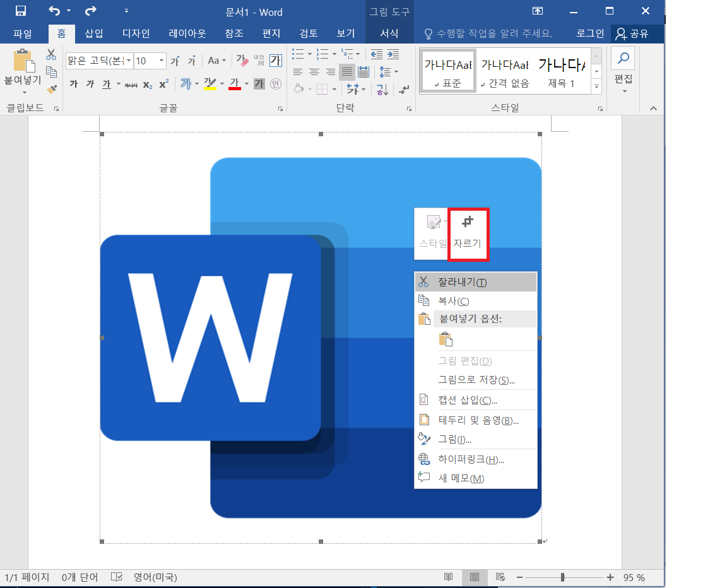Viewport: 727px width, 588px height.
Task: Expand the styles gallery more arrow
Action: 597,86
